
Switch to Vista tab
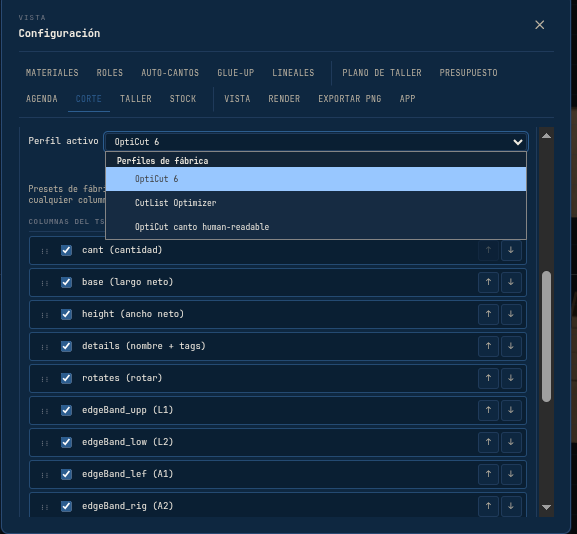[237, 99]
